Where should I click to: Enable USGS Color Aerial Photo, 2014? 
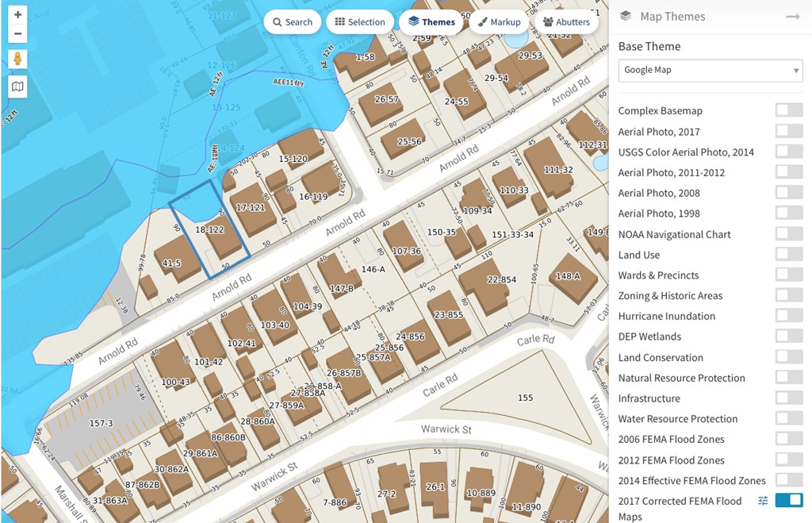pyautogui.click(x=789, y=152)
